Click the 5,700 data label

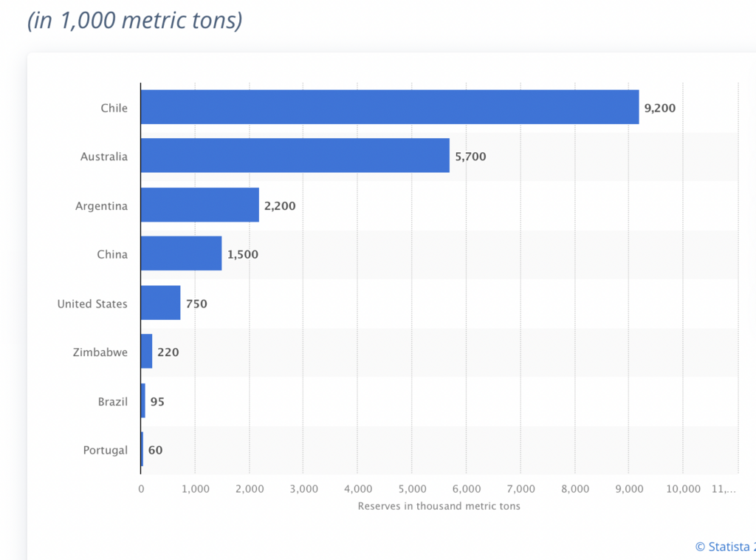[470, 157]
